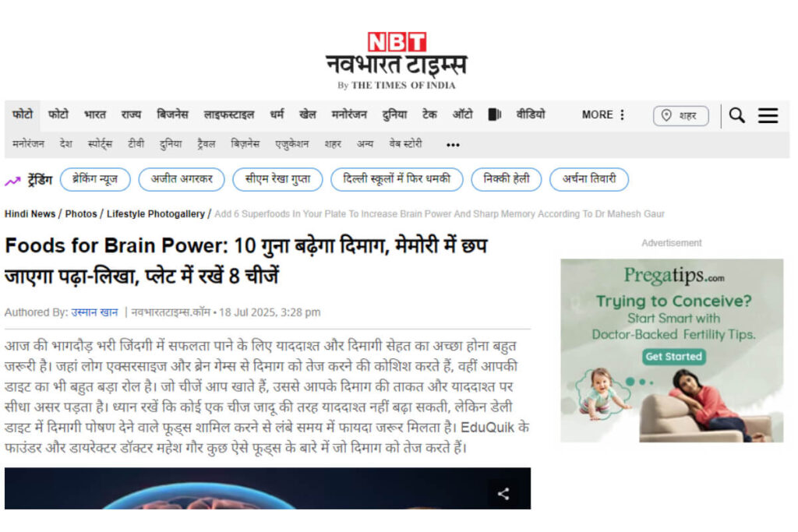798x532 pixels.
Task: Click the Lifestyle Photogallery breadcrumb link
Action: point(155,213)
